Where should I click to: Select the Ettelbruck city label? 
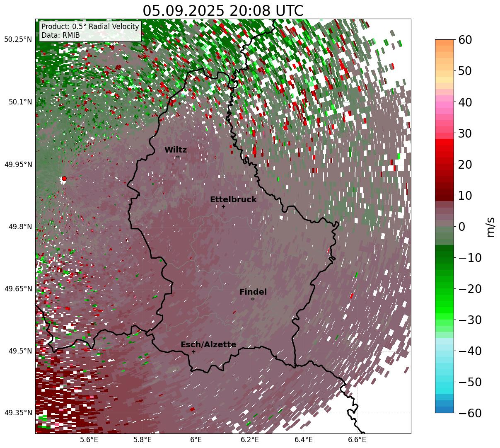coord(233,200)
